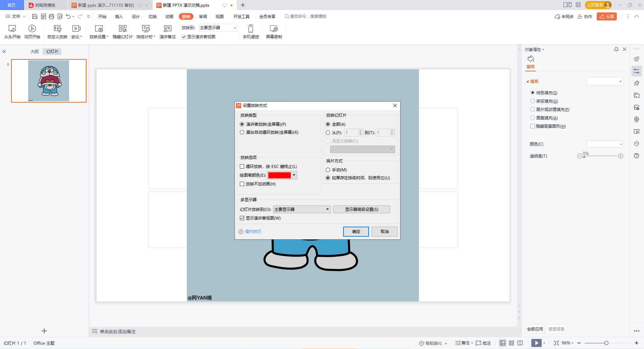This screenshot has width=644, height=349.
Task: Select 手动(M) advance radio button
Action: click(x=328, y=170)
